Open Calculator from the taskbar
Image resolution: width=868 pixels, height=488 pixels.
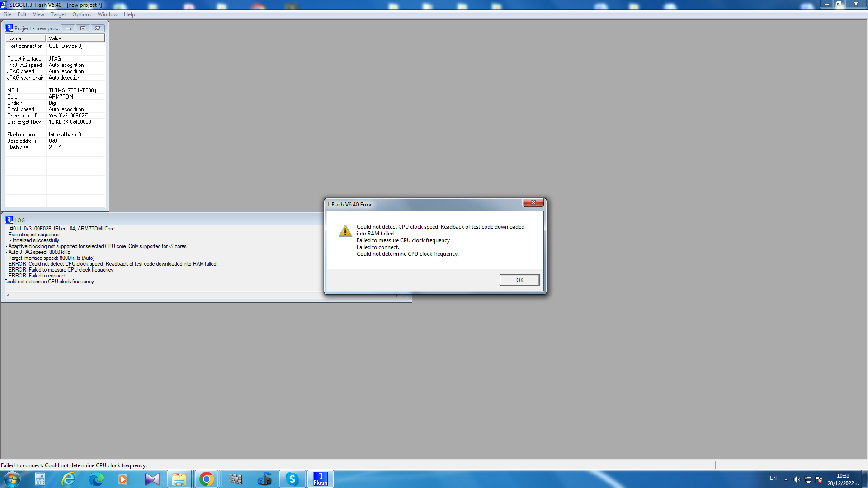coord(40,479)
